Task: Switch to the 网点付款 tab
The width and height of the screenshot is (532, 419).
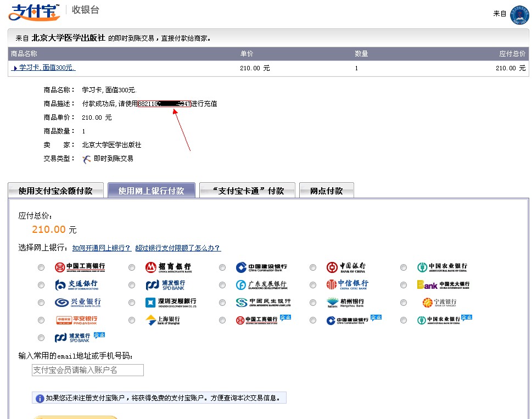Action: pyautogui.click(x=326, y=191)
